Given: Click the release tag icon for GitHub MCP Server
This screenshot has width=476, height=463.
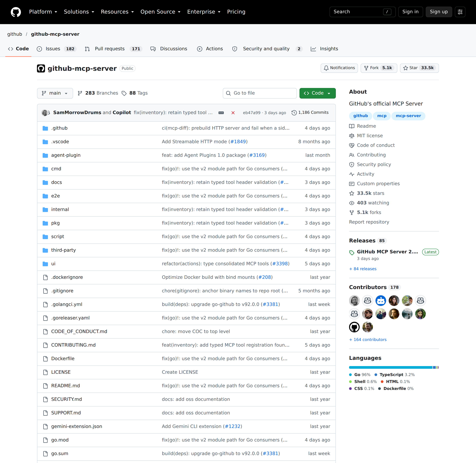Looking at the screenshot, I should 352,252.
